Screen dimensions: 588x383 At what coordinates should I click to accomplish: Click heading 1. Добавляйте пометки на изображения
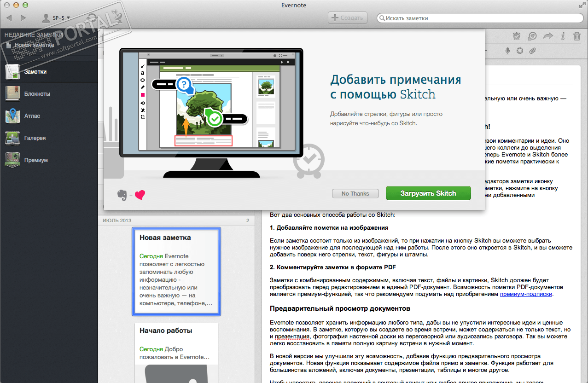pyautogui.click(x=329, y=227)
